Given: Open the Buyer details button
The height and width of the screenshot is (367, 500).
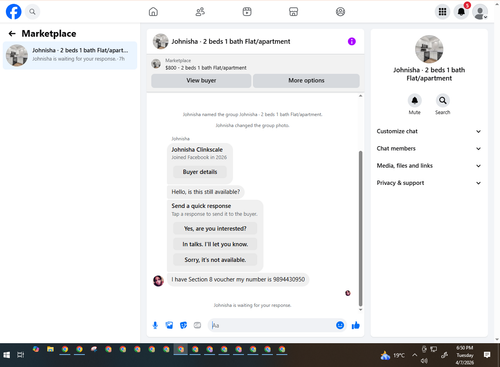Looking at the screenshot, I should pos(200,172).
